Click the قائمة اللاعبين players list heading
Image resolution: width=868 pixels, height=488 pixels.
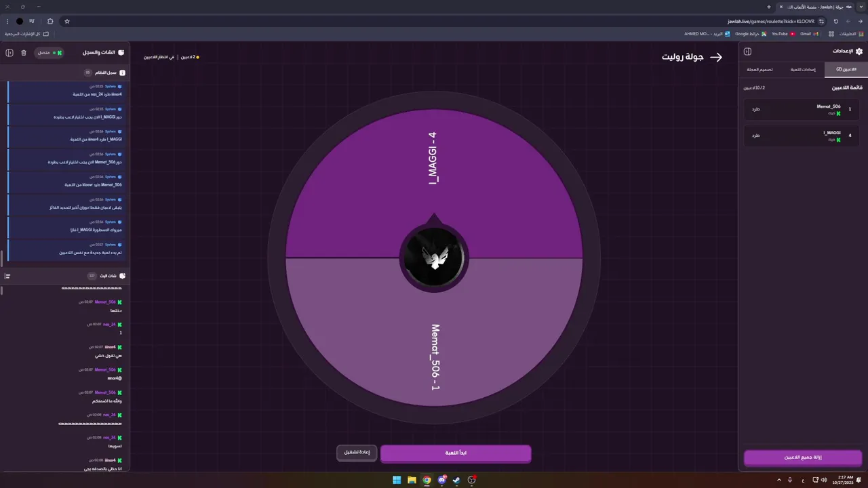click(847, 87)
